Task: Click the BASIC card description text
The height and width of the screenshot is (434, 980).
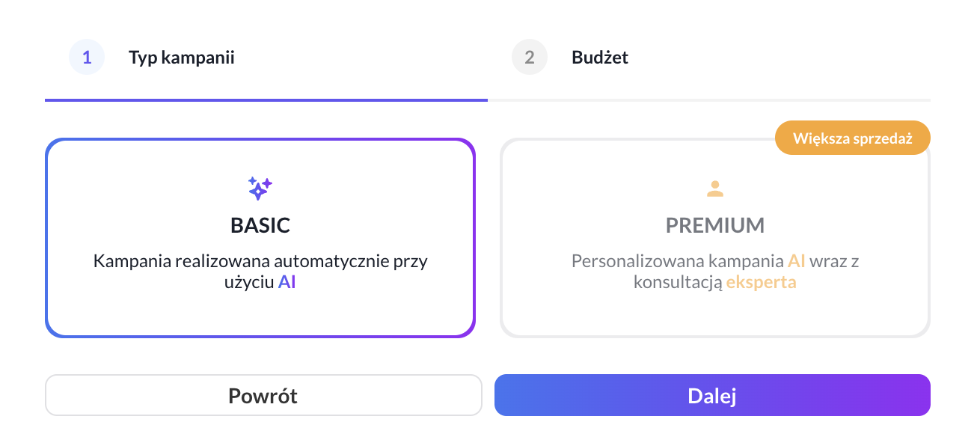Action: [260, 271]
